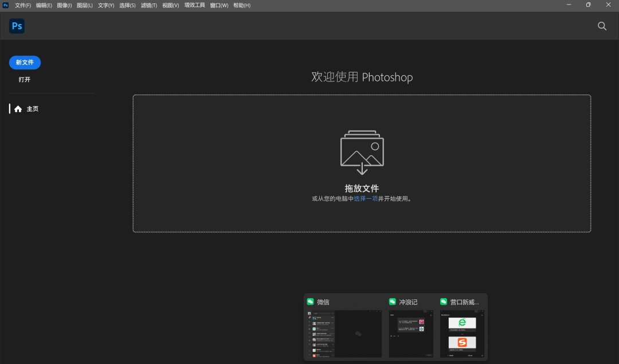Screen dimensions: 619x364
Task: Minimize the Photoshop window
Action: [x=569, y=5]
